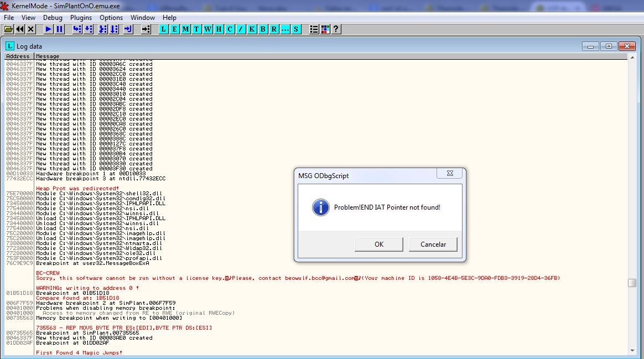
Task: Restart program with the rewind icon
Action: pyautogui.click(x=20, y=29)
